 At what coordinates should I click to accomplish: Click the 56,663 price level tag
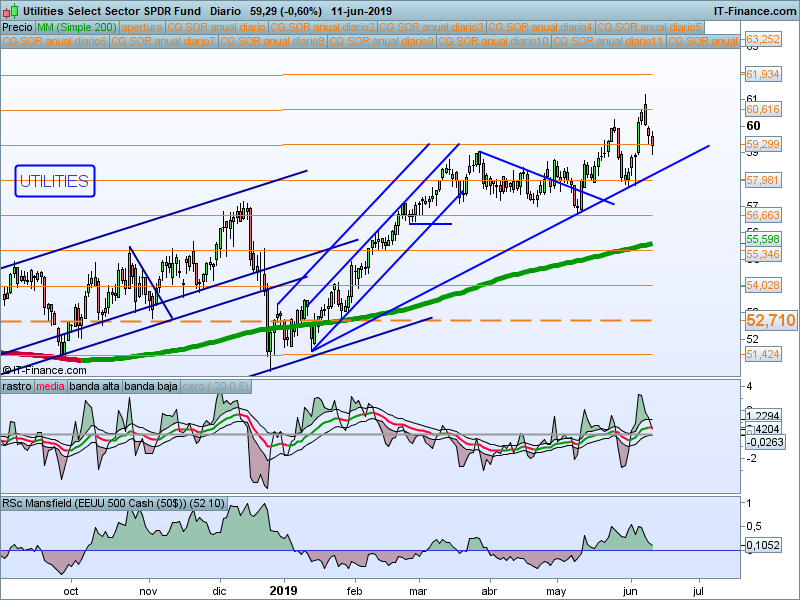(x=763, y=215)
